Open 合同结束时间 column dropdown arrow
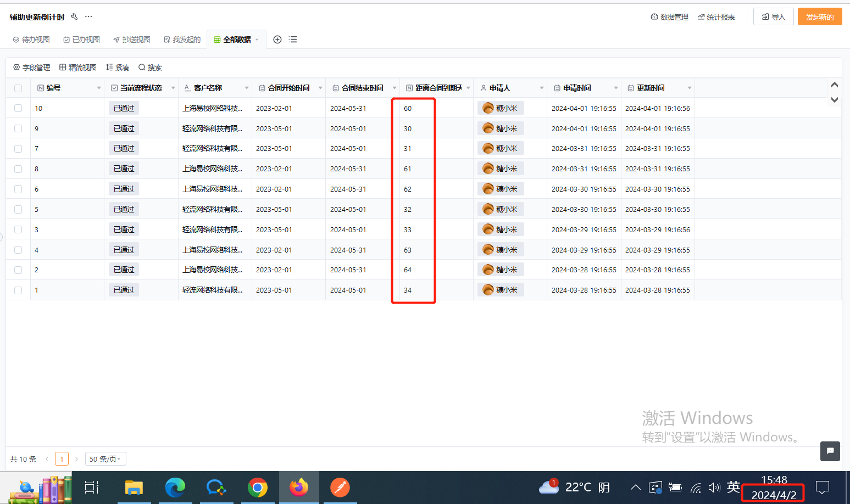850x504 pixels. [395, 88]
